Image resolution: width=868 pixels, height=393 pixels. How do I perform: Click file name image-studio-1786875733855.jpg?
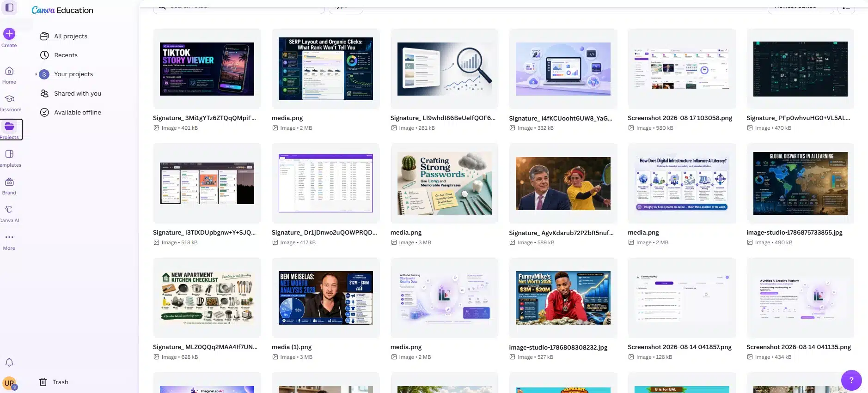[x=795, y=232]
